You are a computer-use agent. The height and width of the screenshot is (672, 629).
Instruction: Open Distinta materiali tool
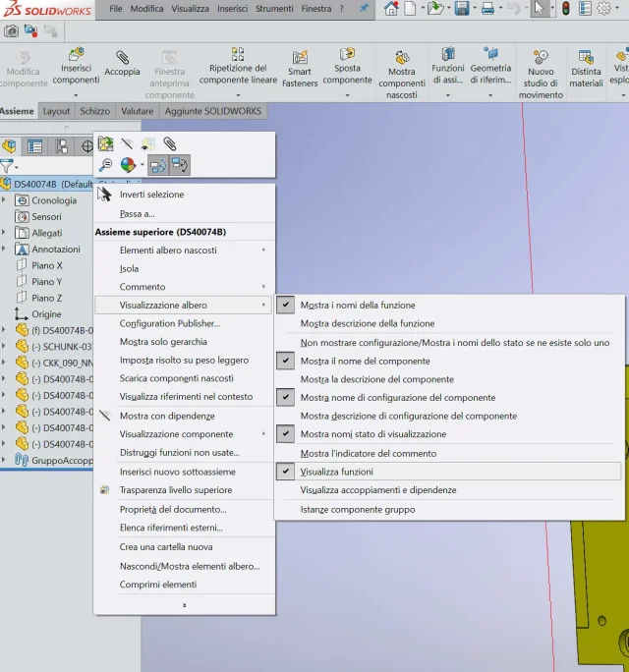(x=586, y=69)
